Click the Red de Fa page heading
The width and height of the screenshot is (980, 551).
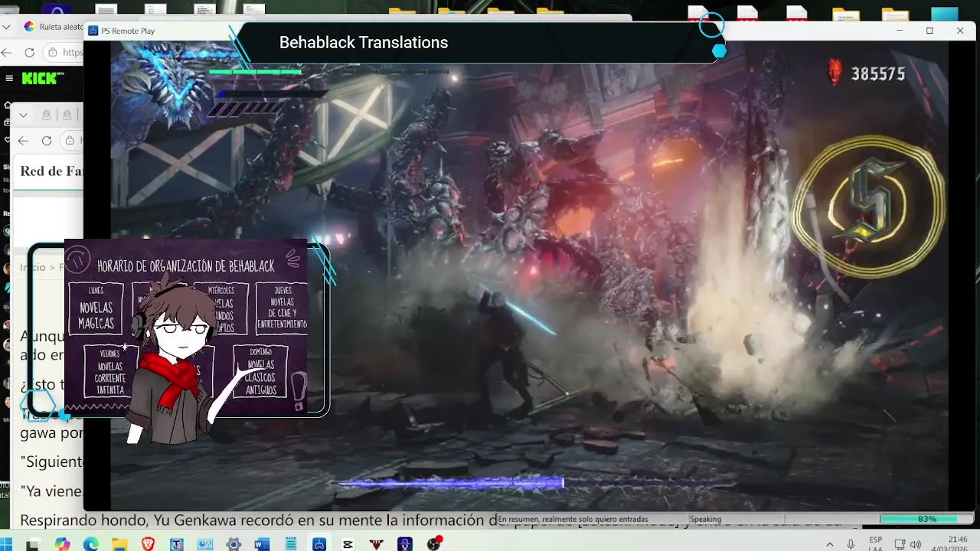pos(51,171)
